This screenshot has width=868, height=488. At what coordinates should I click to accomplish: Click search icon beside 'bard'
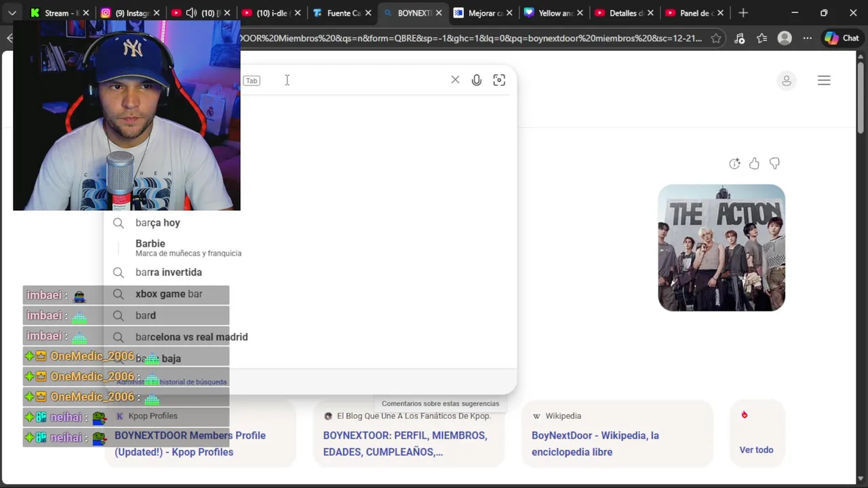[119, 315]
